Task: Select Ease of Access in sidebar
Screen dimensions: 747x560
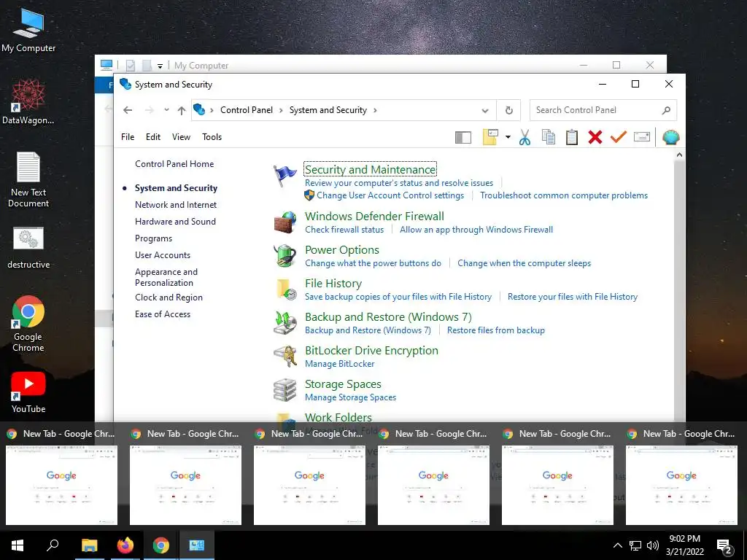Action: click(x=163, y=314)
